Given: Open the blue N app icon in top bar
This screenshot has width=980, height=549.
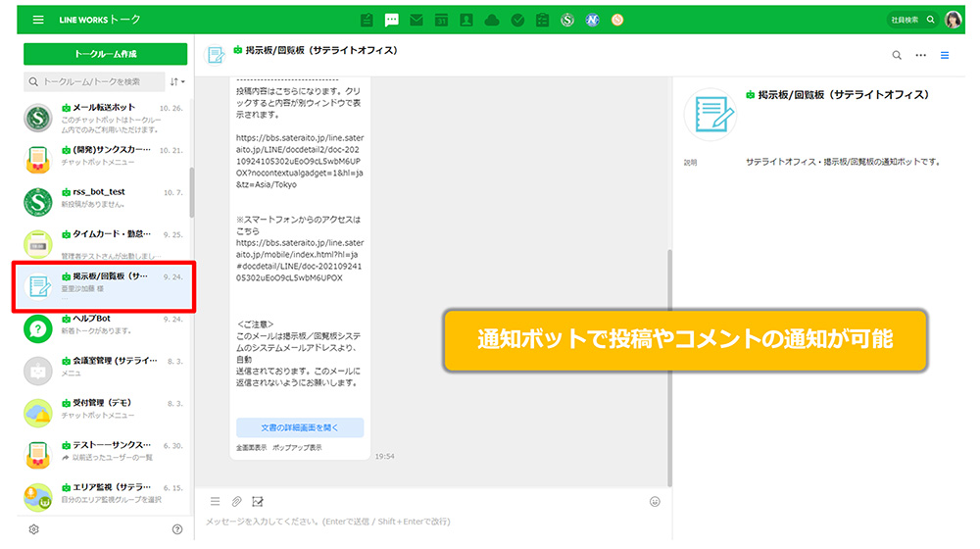Looking at the screenshot, I should pyautogui.click(x=593, y=20).
